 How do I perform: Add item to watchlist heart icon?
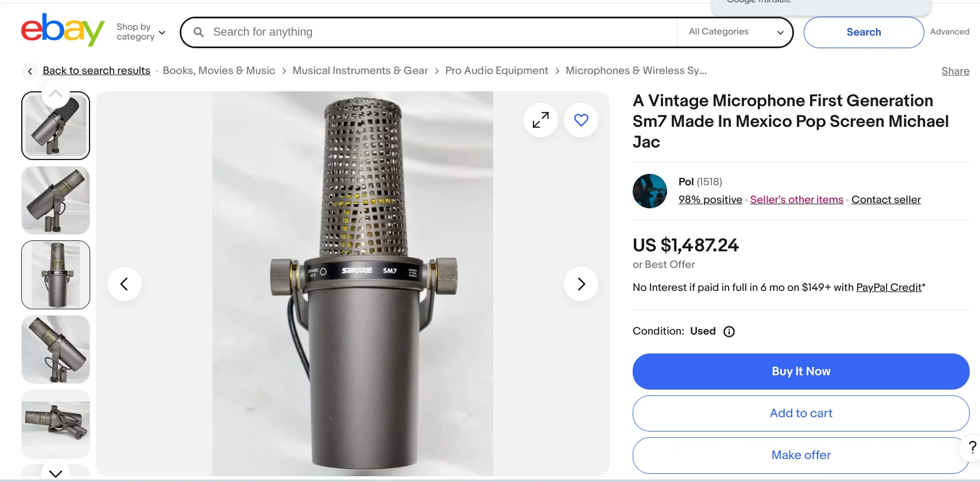[581, 120]
